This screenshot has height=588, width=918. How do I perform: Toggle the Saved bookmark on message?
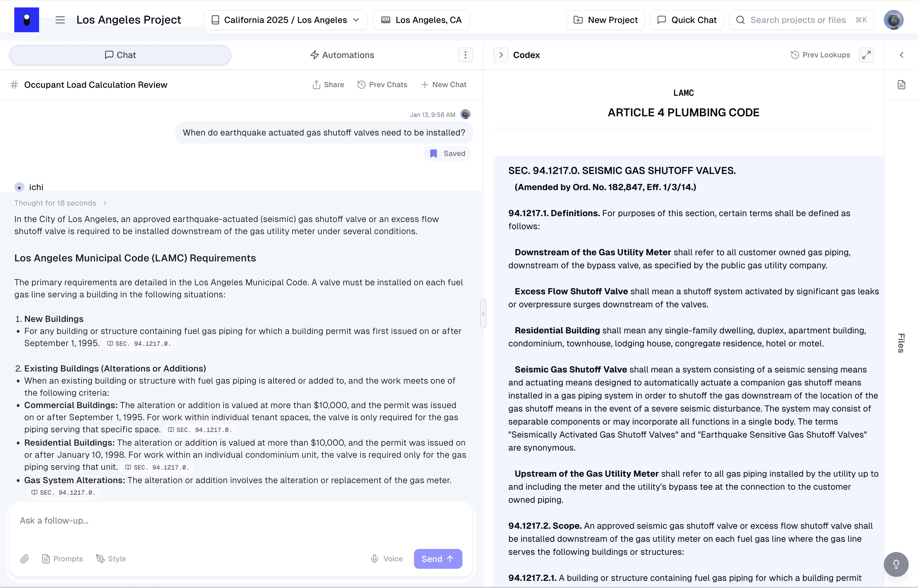pyautogui.click(x=447, y=154)
